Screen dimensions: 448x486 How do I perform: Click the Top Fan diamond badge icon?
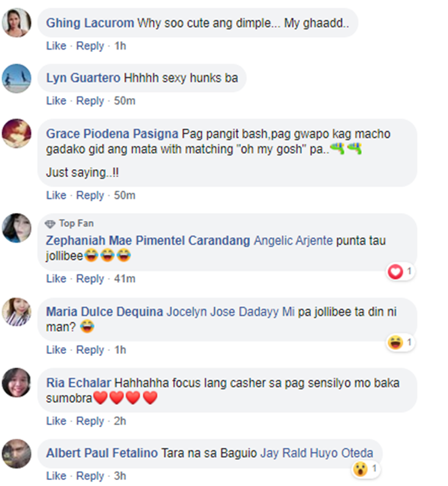click(x=50, y=224)
